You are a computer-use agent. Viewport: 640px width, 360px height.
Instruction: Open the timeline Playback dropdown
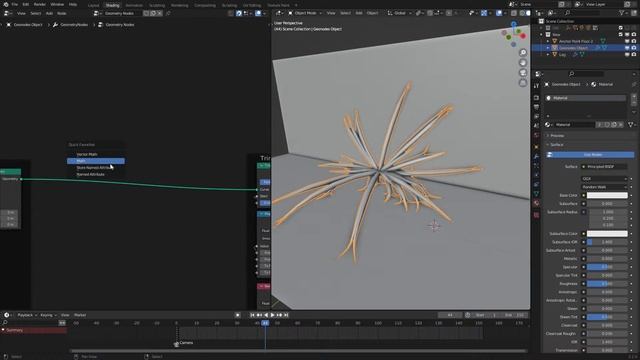click(27, 315)
